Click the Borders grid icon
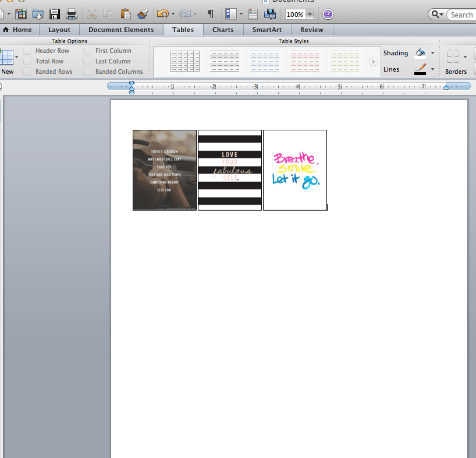Screen dimensions: 476x458 453,57
